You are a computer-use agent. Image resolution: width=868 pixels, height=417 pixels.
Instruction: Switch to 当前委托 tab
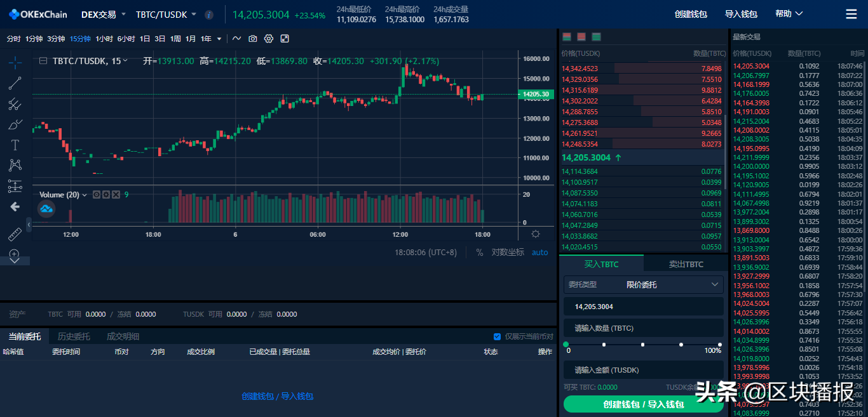(24, 336)
